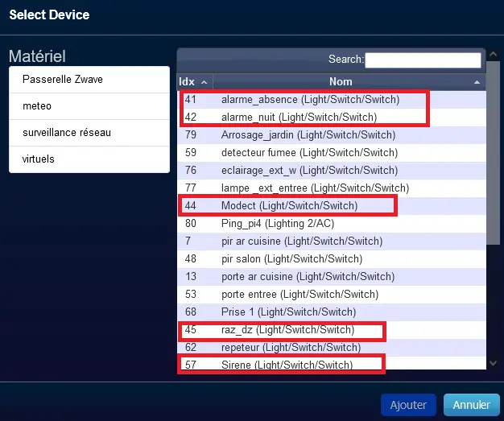
Task: Select meteo hardware entry
Action: 89,106
